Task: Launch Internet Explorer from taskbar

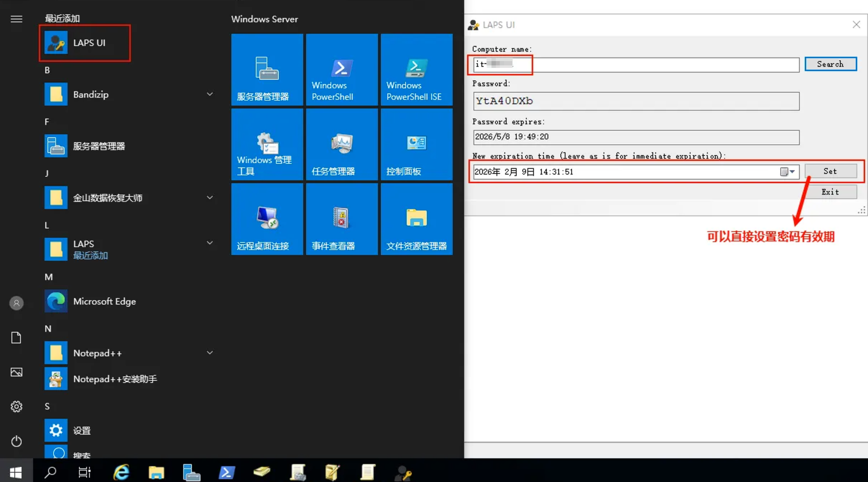Action: (121, 472)
